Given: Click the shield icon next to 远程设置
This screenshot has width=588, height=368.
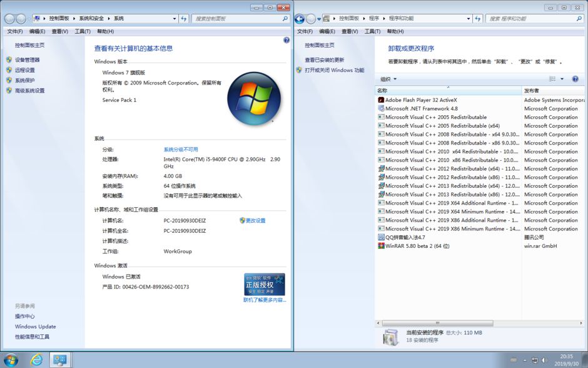Looking at the screenshot, I should [9, 69].
